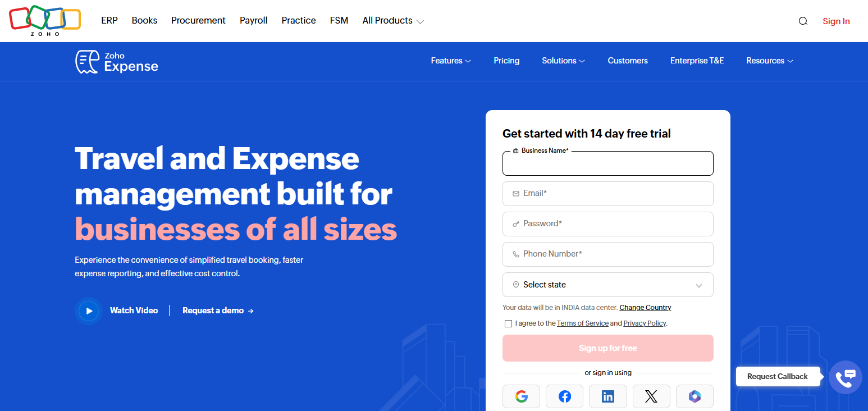Sign in with X icon

[651, 396]
